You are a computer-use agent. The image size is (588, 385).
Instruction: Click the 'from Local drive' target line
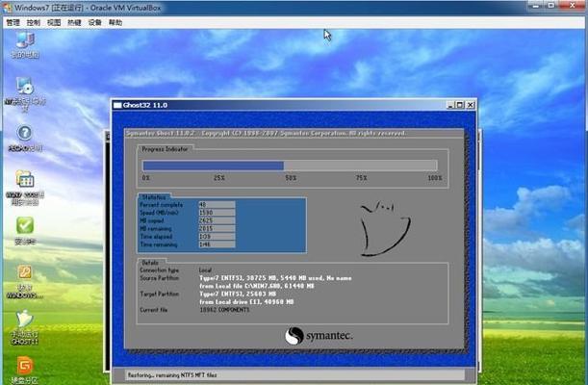(246, 302)
